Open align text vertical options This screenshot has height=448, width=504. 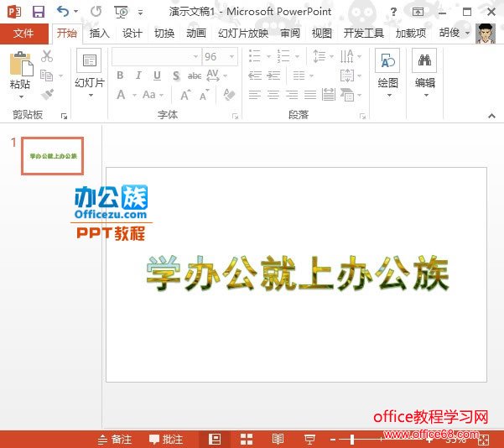coord(351,76)
